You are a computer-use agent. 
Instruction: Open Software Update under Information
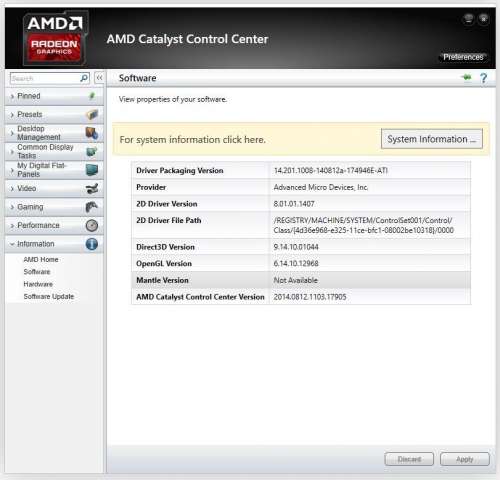(x=49, y=297)
